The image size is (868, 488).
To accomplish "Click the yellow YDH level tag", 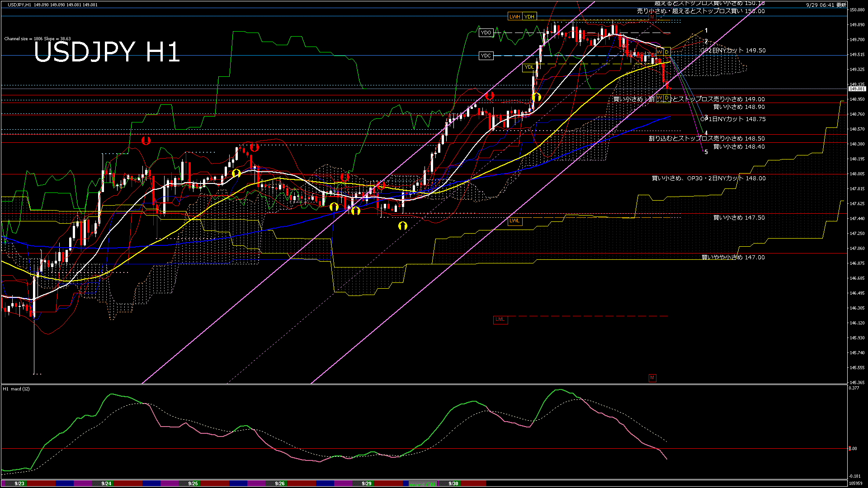I will 529,17.
